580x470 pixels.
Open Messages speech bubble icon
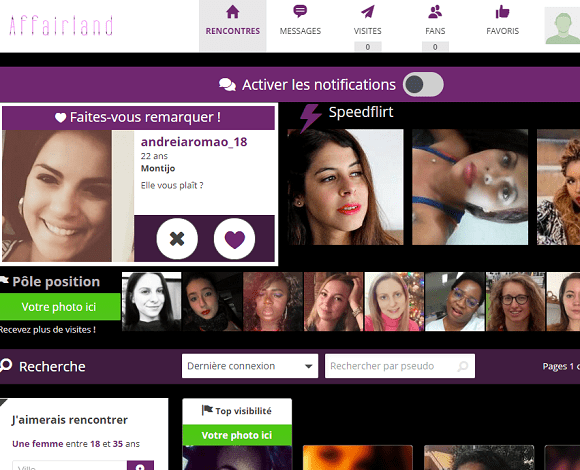coord(300,11)
